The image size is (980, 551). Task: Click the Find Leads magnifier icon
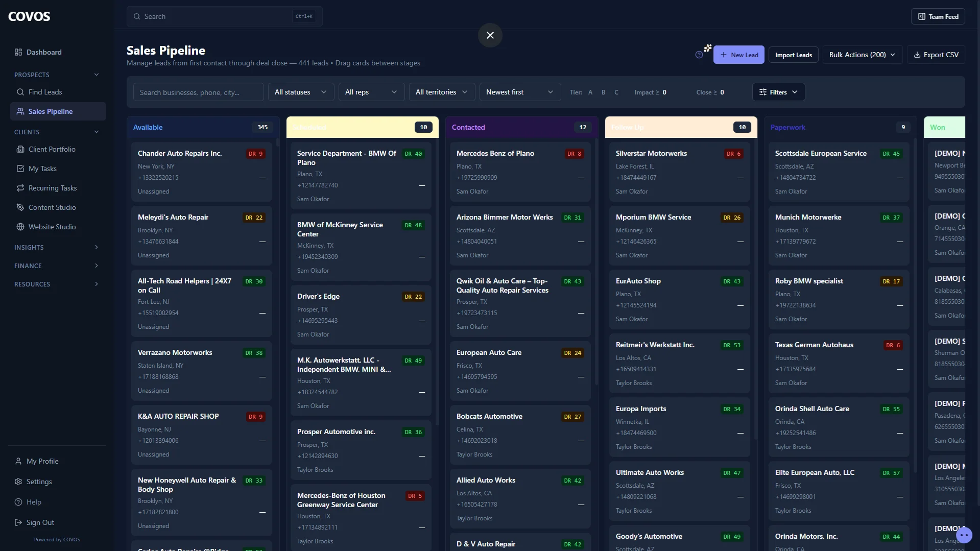pos(20,92)
